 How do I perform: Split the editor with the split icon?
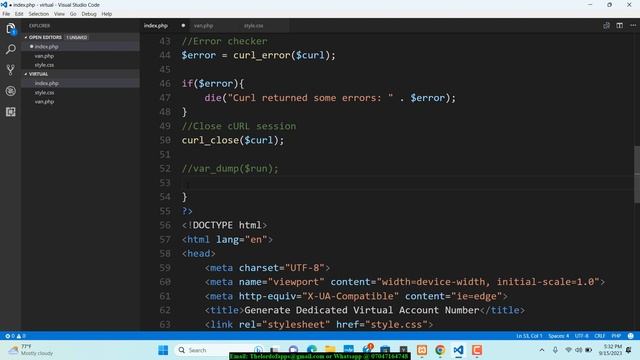click(620, 25)
